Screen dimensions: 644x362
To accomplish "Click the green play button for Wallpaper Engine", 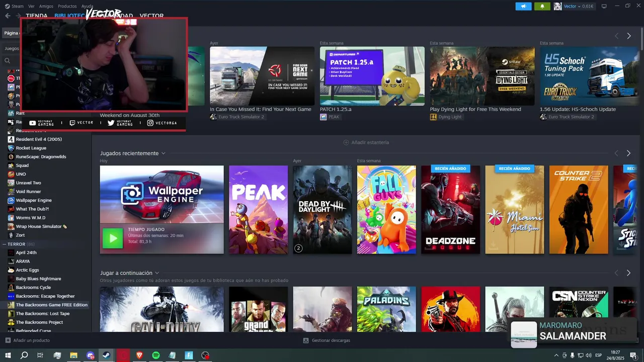I will coord(112,238).
